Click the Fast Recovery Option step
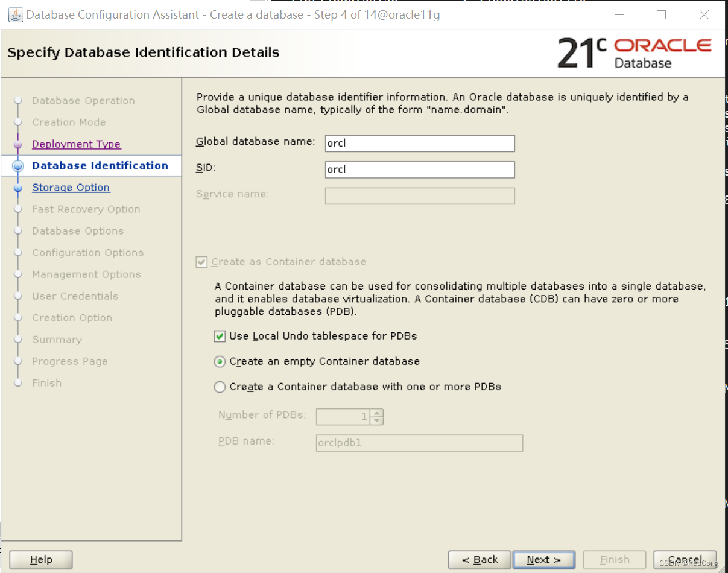Image resolution: width=728 pixels, height=573 pixels. [86, 209]
